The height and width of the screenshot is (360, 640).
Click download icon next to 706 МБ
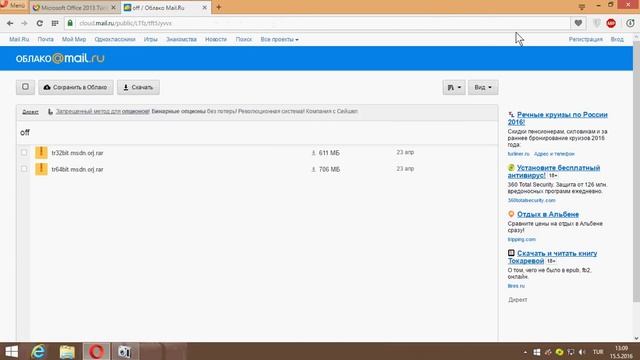(x=313, y=169)
